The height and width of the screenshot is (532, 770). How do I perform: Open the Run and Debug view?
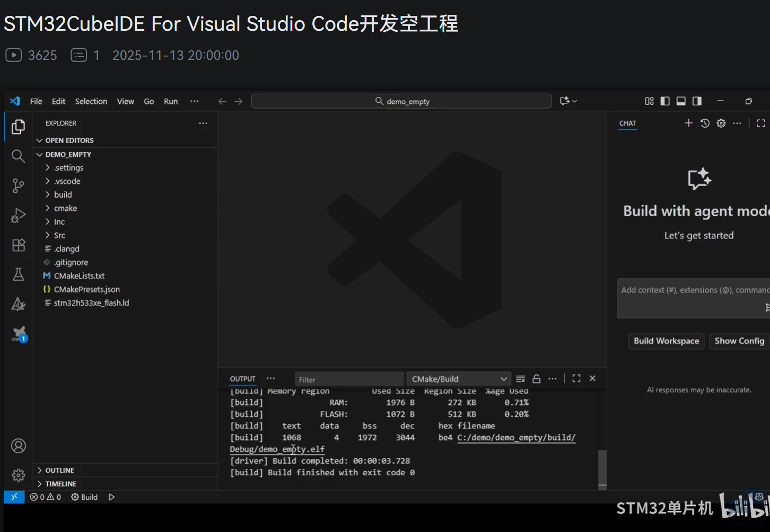click(18, 215)
